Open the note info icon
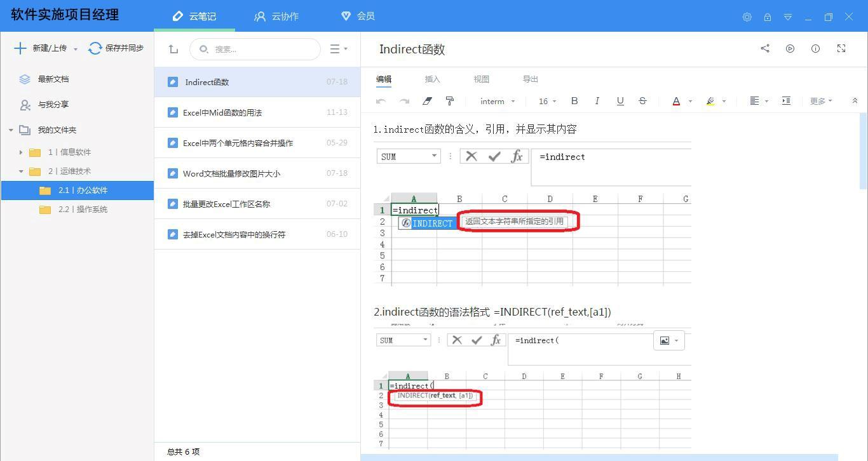Image resolution: width=868 pixels, height=461 pixels. [x=815, y=48]
